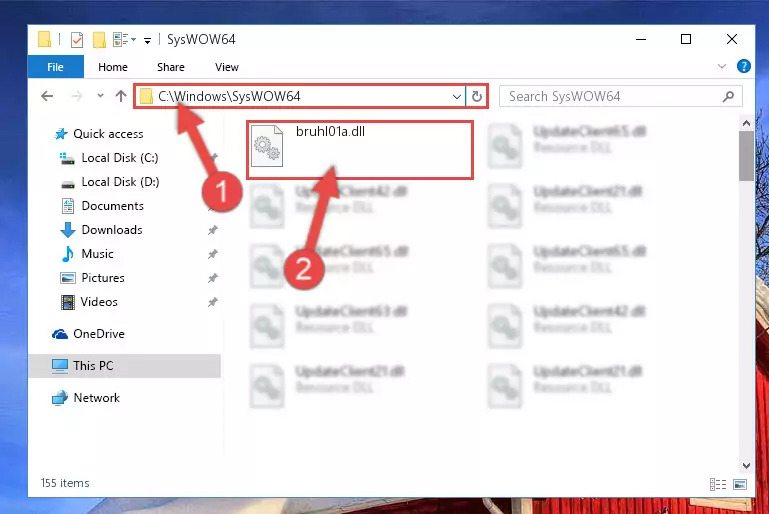Click the pin icon beside Videos
The image size is (769, 514).
click(x=212, y=302)
